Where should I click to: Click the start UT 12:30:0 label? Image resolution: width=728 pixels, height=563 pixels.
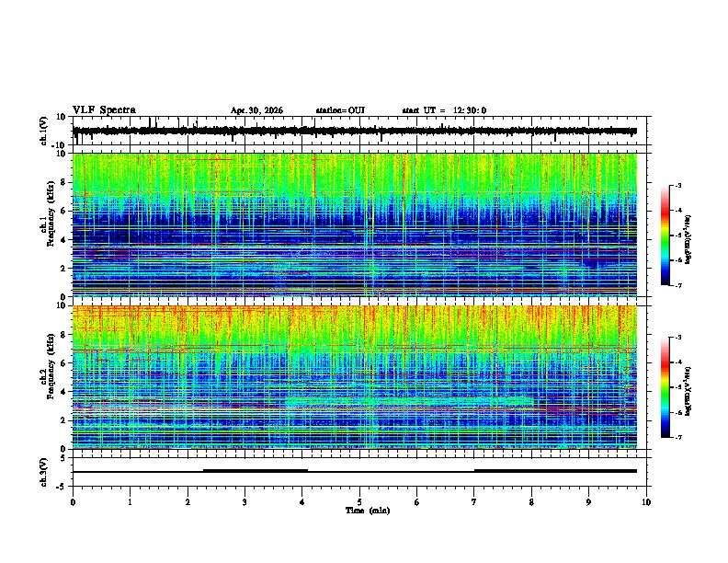pyautogui.click(x=444, y=110)
